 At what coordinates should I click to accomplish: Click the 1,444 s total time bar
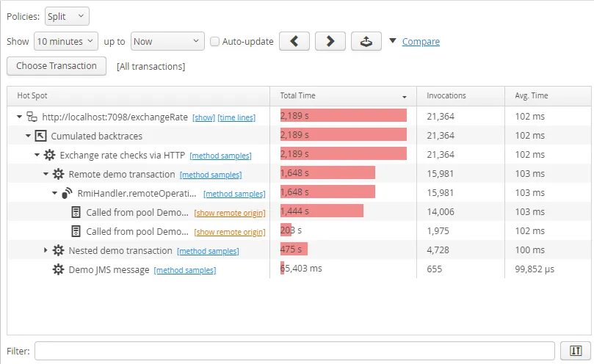(x=322, y=211)
